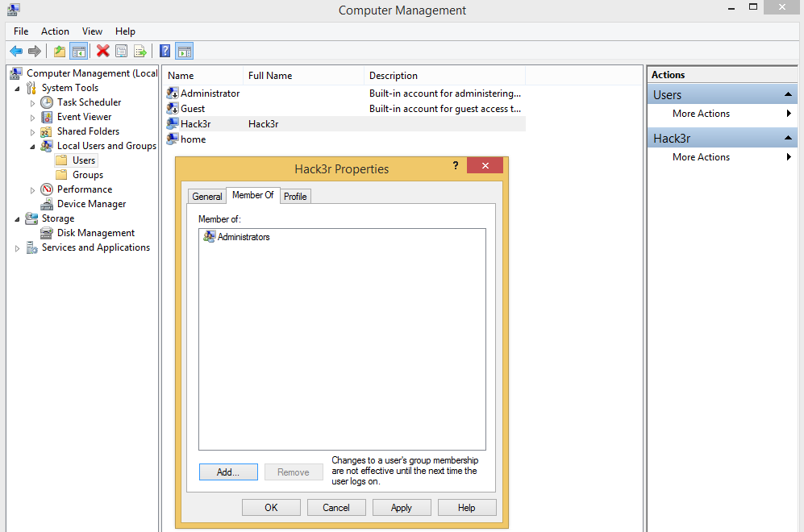Open Properties via toolbar icon
The image size is (804, 532).
[122, 52]
